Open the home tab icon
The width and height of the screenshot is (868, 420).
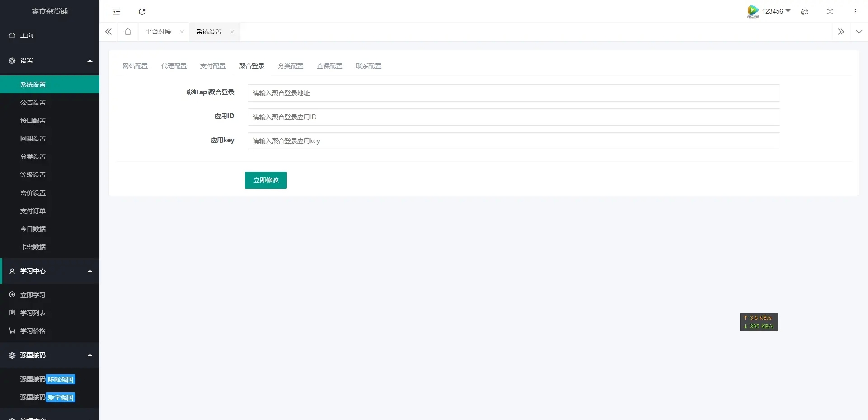click(x=128, y=32)
